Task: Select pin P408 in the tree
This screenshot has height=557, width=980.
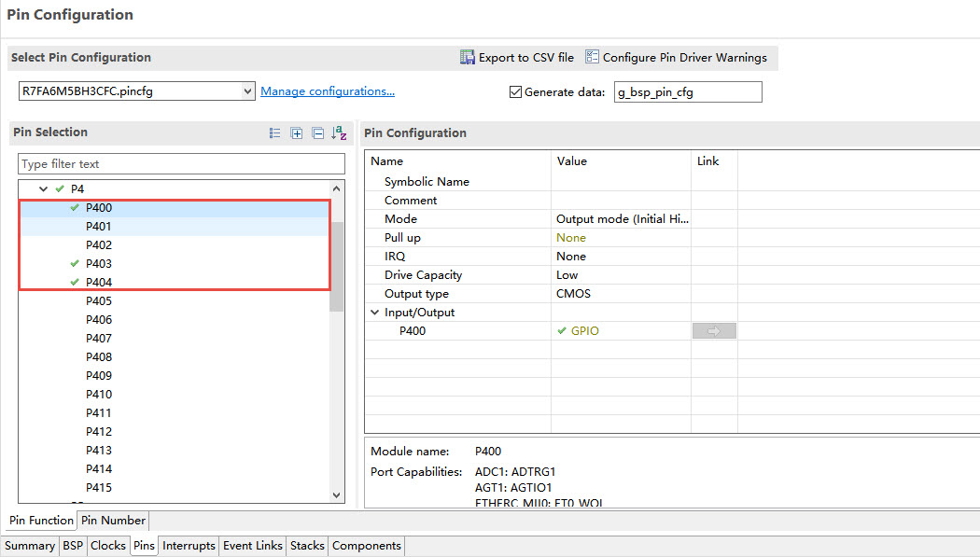Action: click(99, 357)
